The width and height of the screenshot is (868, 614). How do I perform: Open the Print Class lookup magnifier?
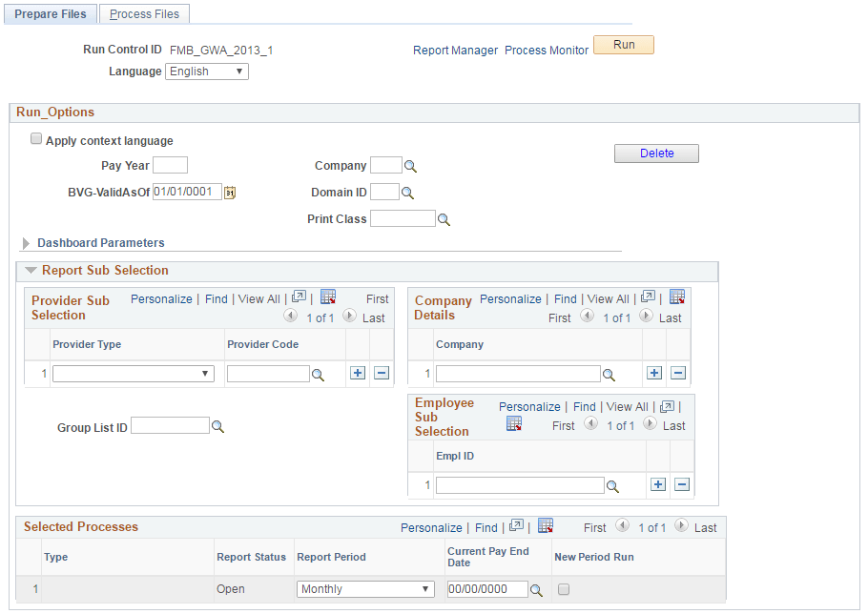pos(444,218)
